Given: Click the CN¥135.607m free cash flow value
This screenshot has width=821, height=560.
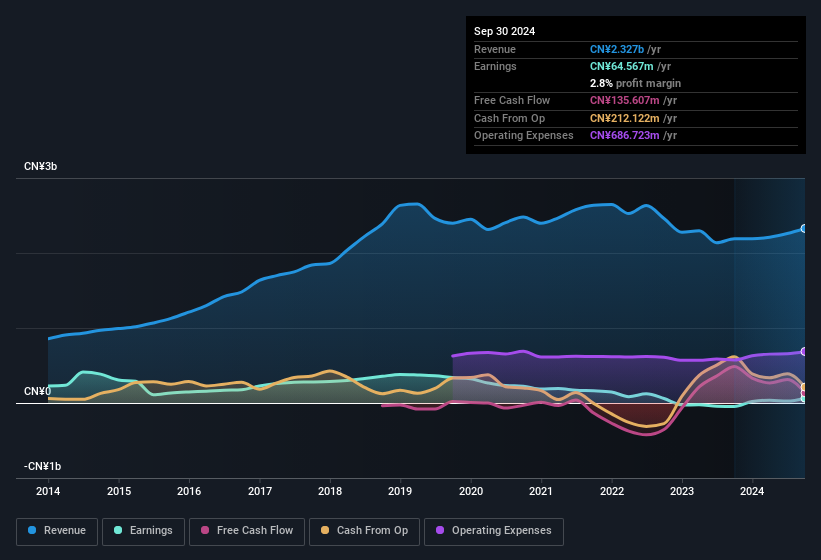Looking at the screenshot, I should coord(625,100).
